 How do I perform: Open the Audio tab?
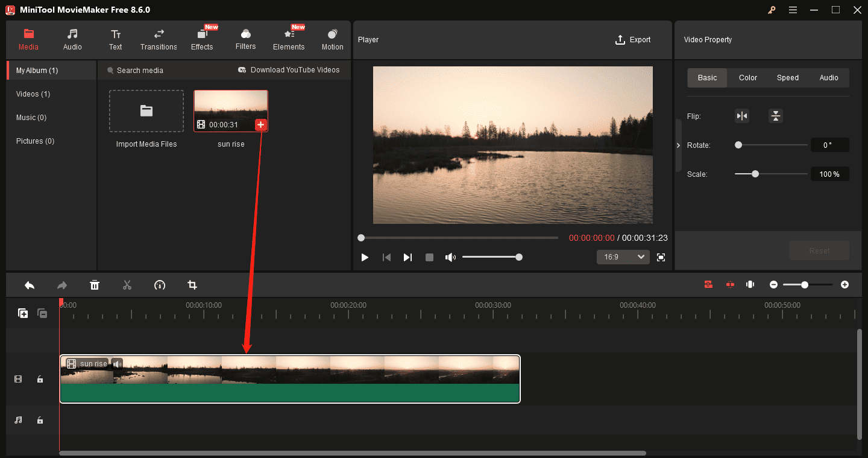[72, 39]
